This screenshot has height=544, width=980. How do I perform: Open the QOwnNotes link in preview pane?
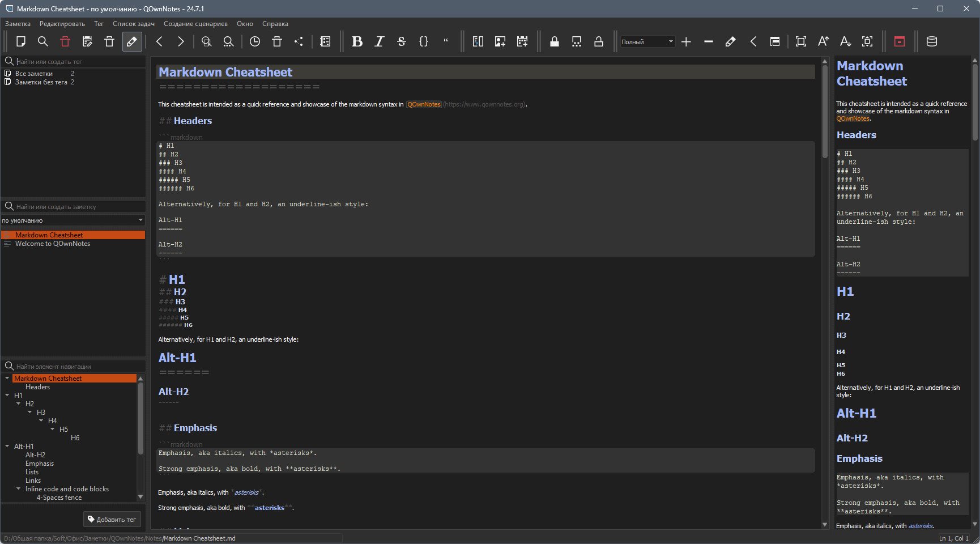(x=853, y=118)
